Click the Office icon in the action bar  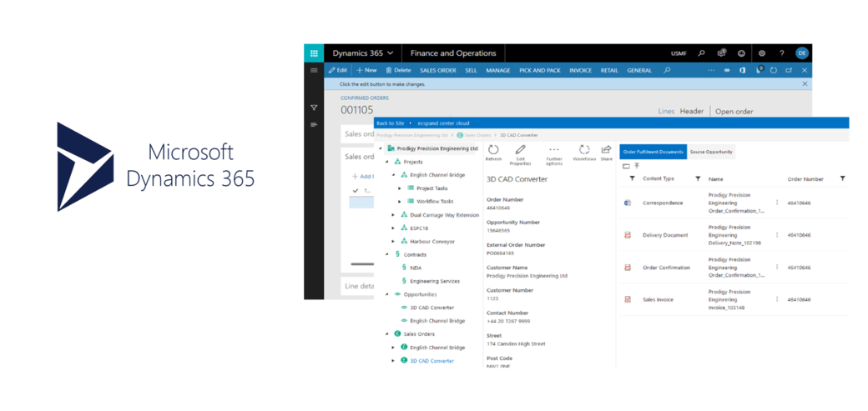click(x=742, y=70)
